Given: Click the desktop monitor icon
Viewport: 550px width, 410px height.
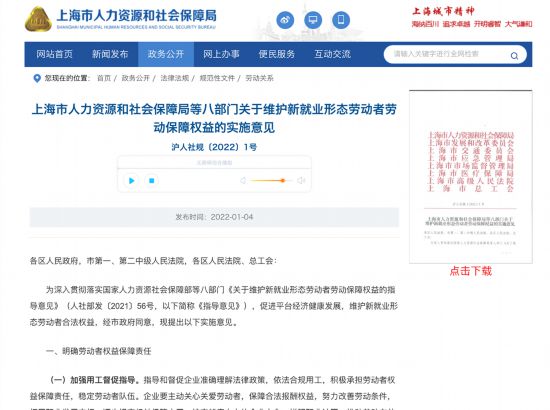Looking at the screenshot, I should point(313,20).
